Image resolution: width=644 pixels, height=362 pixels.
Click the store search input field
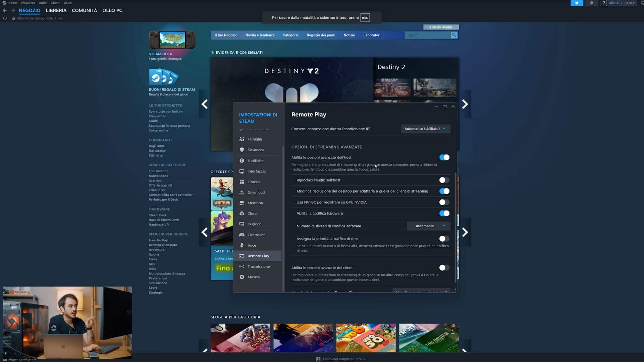pyautogui.click(x=428, y=35)
